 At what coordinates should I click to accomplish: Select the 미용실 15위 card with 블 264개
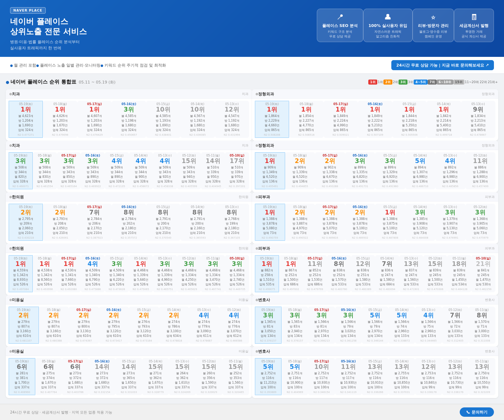[182, 376]
